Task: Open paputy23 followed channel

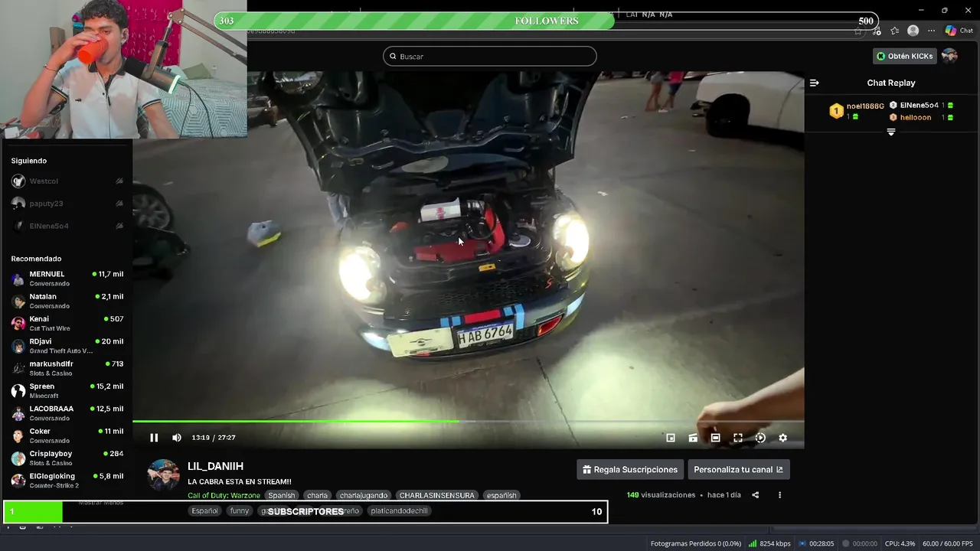Action: [67, 204]
